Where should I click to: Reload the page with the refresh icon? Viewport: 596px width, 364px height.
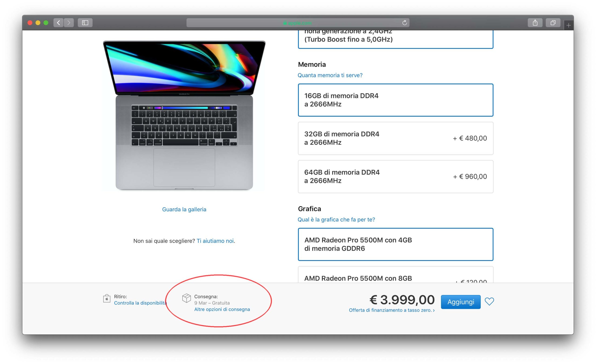404,23
